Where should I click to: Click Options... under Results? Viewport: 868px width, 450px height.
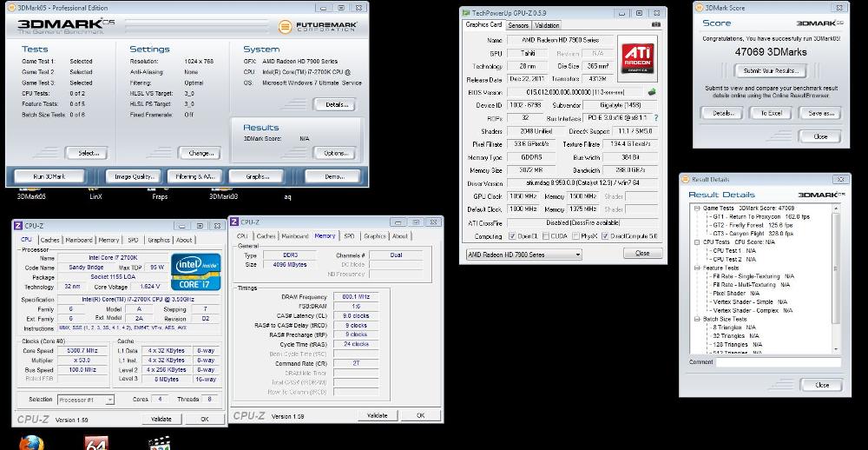click(x=334, y=153)
